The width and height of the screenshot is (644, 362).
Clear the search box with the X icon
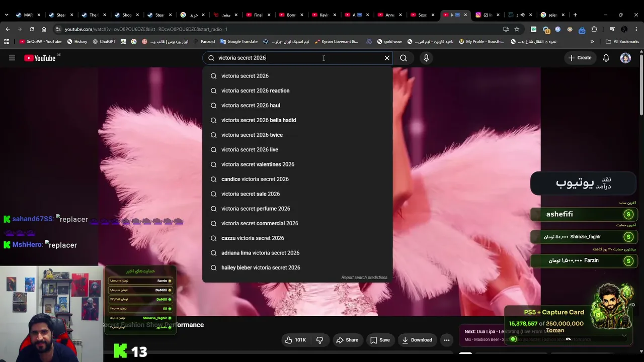[x=387, y=58]
